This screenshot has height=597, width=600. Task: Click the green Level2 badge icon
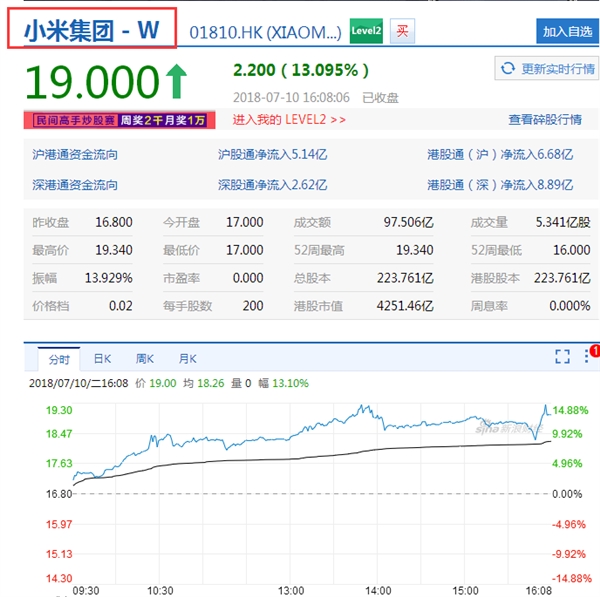[x=366, y=31]
